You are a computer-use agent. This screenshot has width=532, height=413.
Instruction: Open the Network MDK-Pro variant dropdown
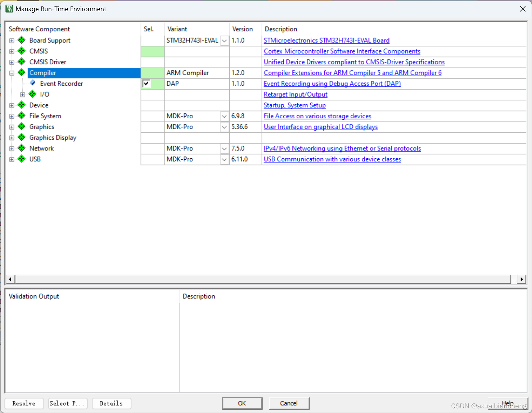224,148
